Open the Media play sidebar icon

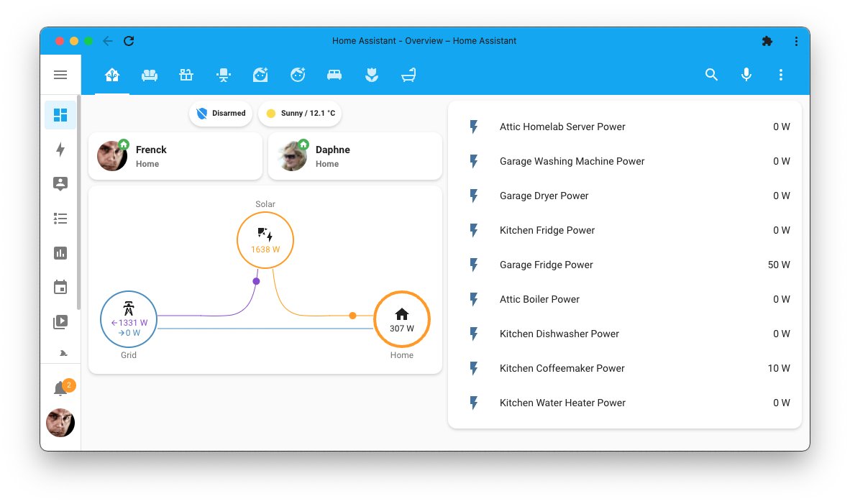pyautogui.click(x=60, y=322)
